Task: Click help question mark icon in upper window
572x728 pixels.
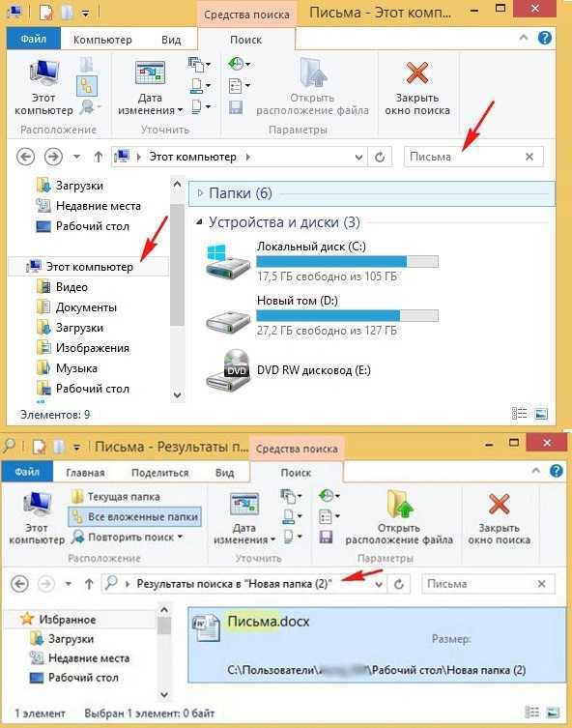Action: [545, 38]
